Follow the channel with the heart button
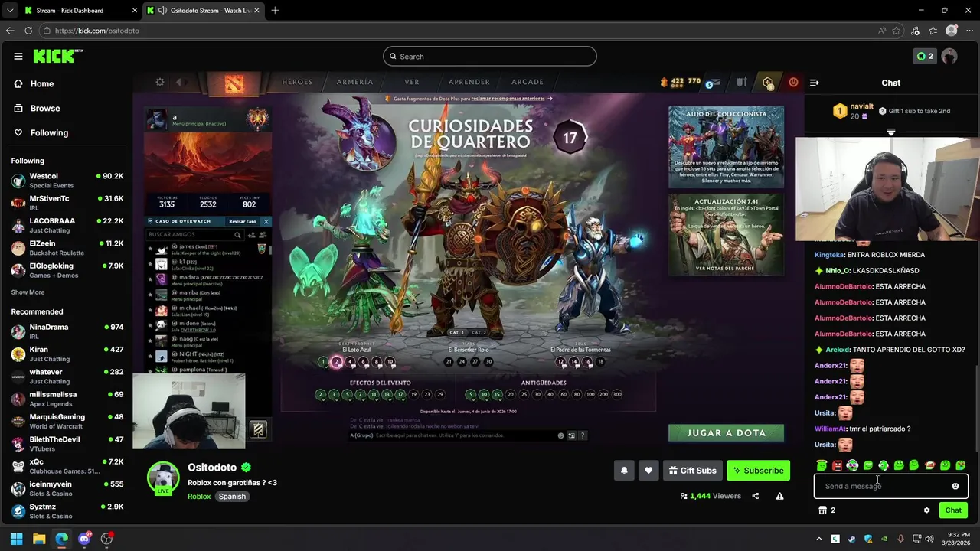Viewport: 980px width, 551px height. pyautogui.click(x=648, y=471)
